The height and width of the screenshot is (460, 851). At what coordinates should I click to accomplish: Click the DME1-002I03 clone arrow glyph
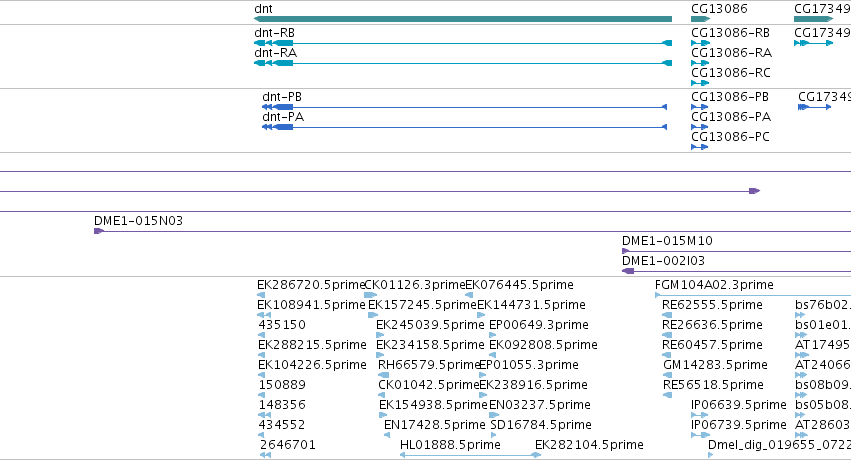point(628,271)
